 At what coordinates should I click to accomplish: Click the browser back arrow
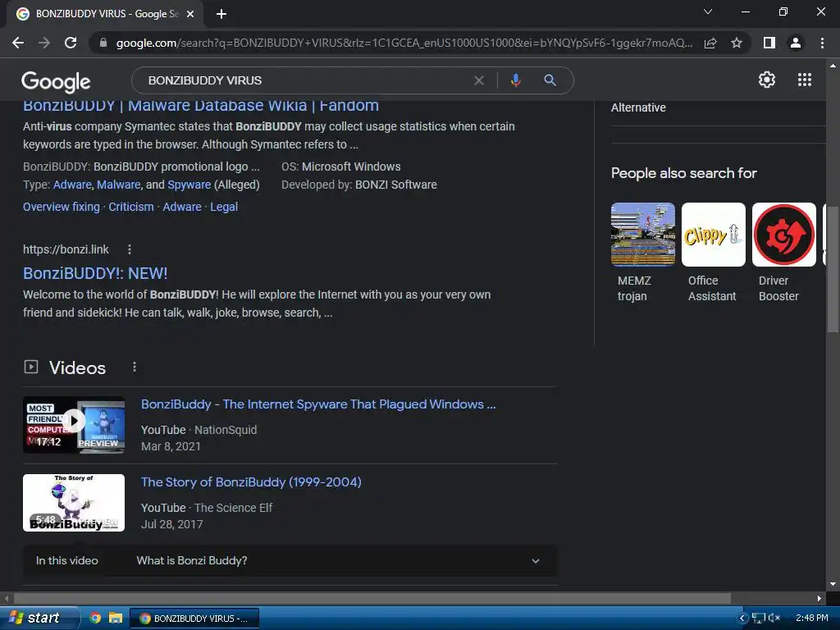[18, 43]
